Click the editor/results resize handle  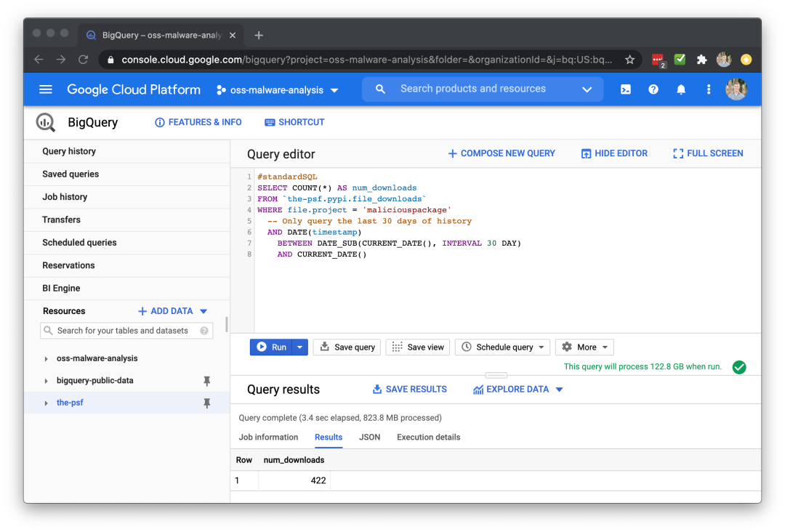(x=496, y=375)
